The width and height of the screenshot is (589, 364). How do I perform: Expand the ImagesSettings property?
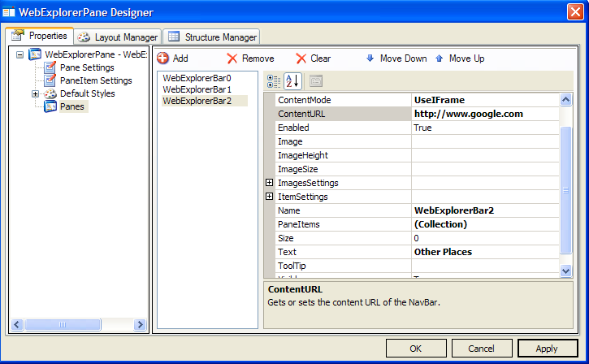(x=270, y=183)
